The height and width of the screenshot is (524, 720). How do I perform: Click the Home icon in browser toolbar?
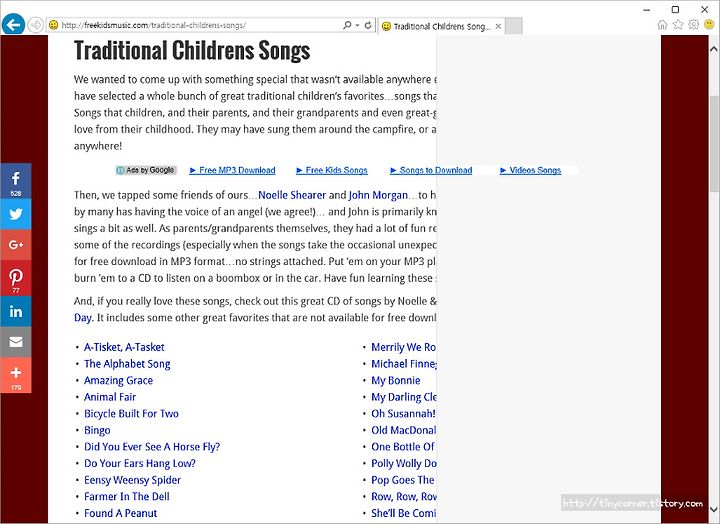pyautogui.click(x=662, y=25)
